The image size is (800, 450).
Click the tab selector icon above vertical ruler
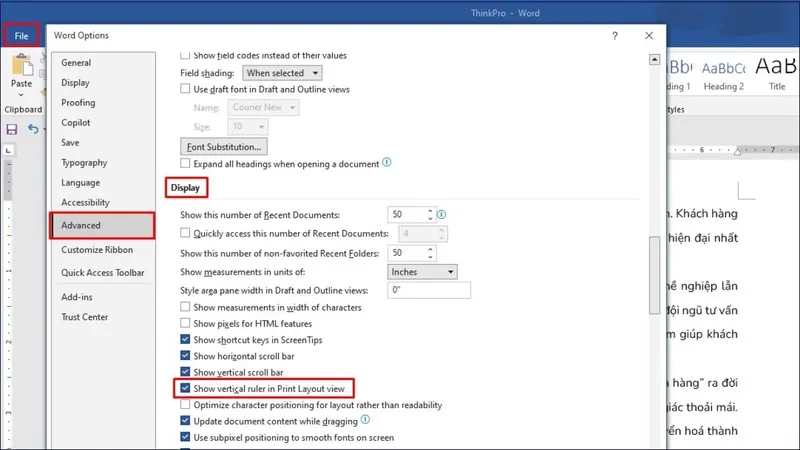8,151
